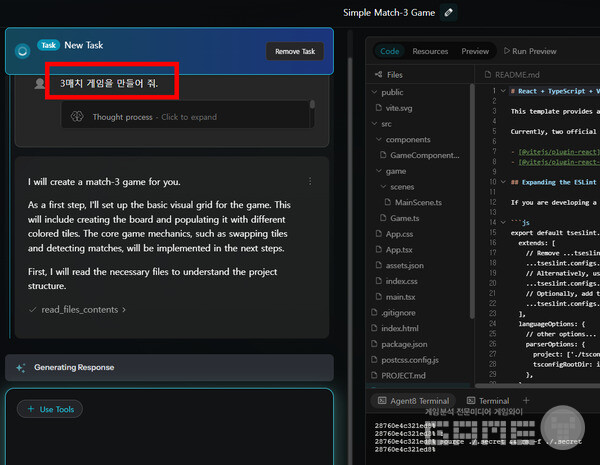Viewport: 600px width, 465px height.
Task: Click the play icon for Run Preview
Action: click(x=506, y=51)
